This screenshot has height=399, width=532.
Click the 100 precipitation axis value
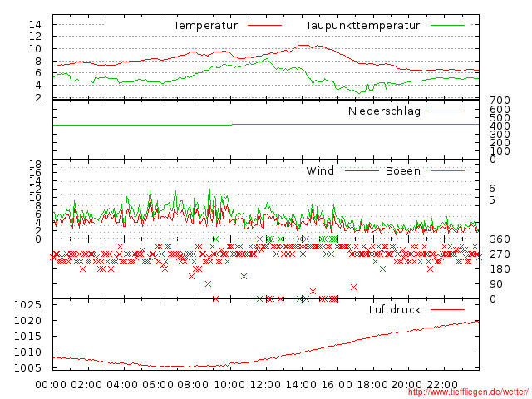click(x=500, y=151)
